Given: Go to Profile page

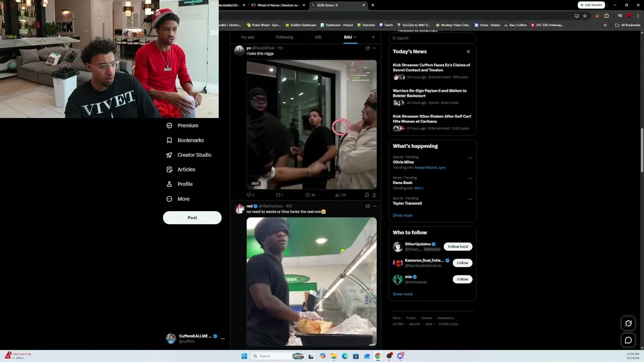Looking at the screenshot, I should [x=179, y=184].
